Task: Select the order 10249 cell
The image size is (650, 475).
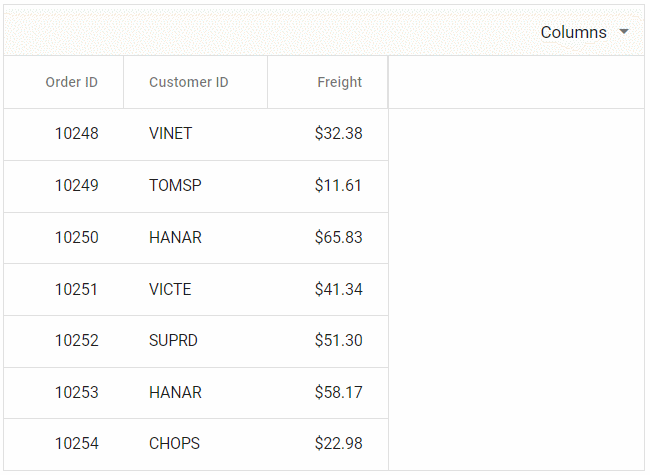Action: pos(76,186)
